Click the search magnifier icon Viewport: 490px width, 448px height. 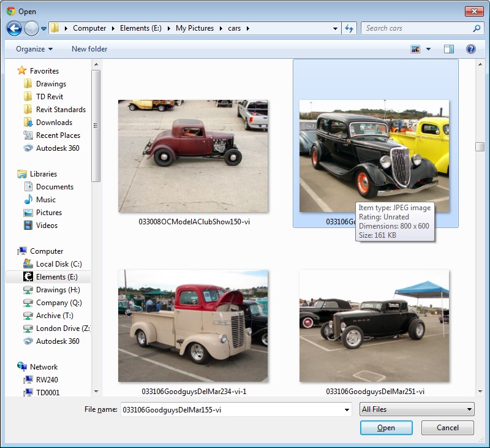(477, 28)
